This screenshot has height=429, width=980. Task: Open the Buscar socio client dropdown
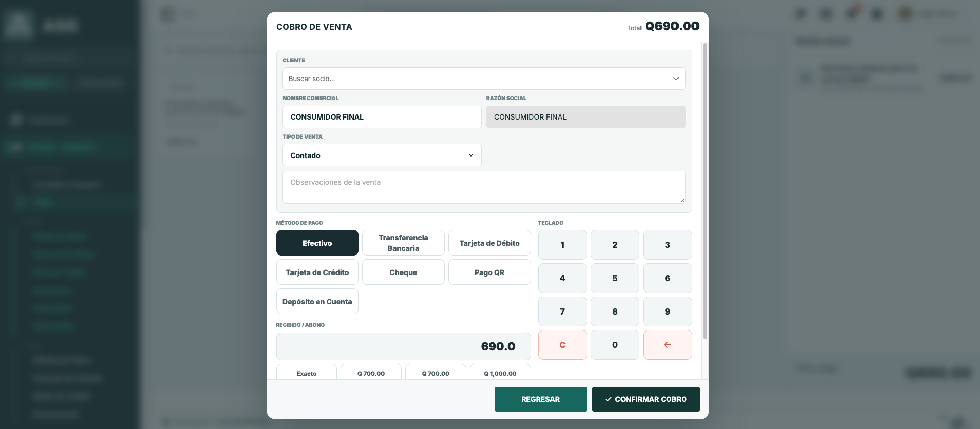484,79
